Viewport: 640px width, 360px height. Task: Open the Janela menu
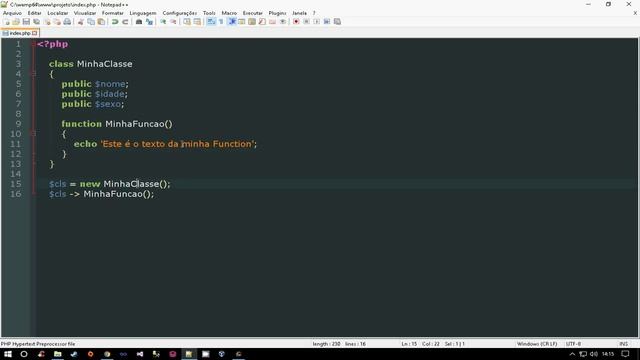[x=299, y=13]
